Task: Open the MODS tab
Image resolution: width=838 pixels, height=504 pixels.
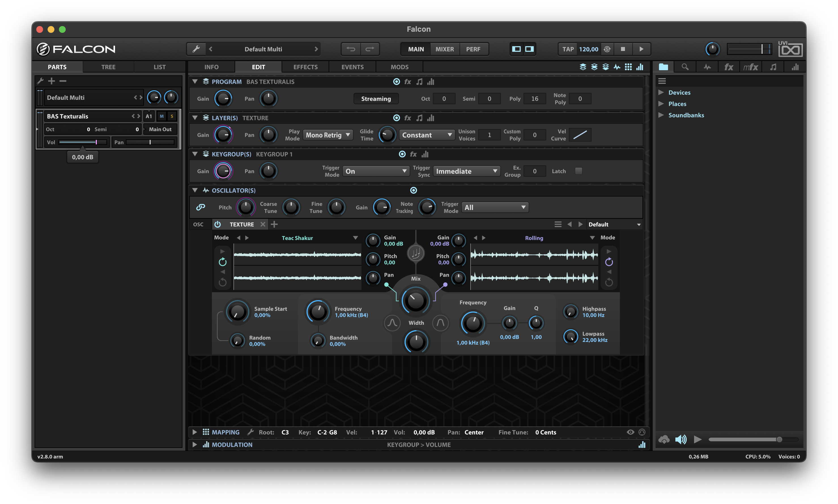Action: point(399,67)
